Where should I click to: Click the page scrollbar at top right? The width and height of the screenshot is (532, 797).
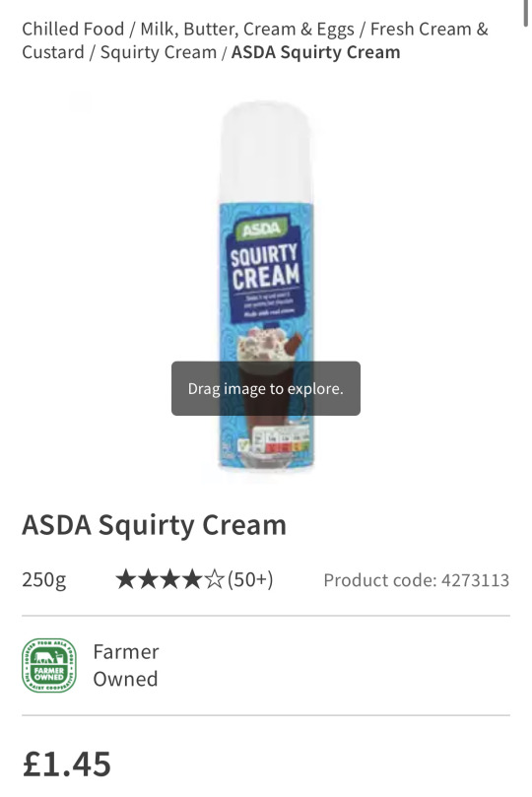527,12
